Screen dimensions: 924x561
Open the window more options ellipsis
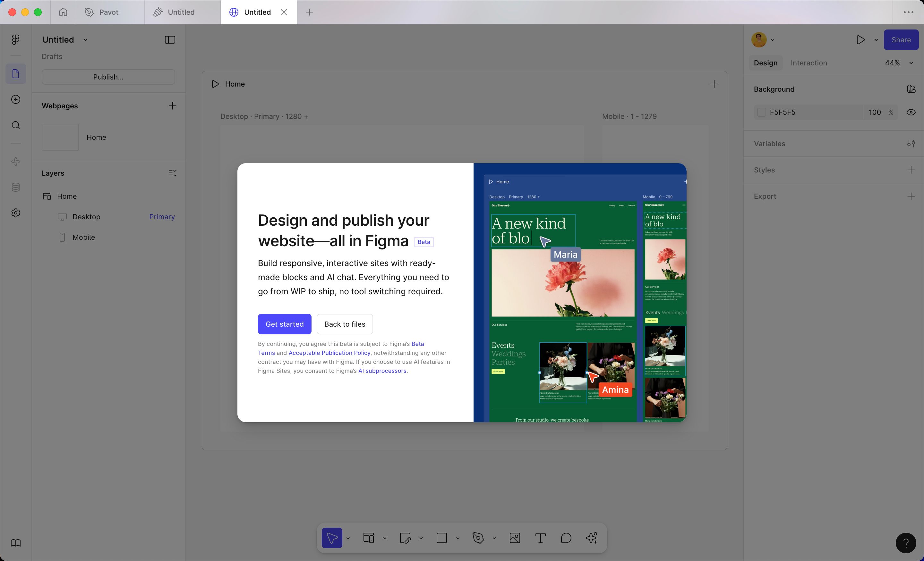(909, 12)
